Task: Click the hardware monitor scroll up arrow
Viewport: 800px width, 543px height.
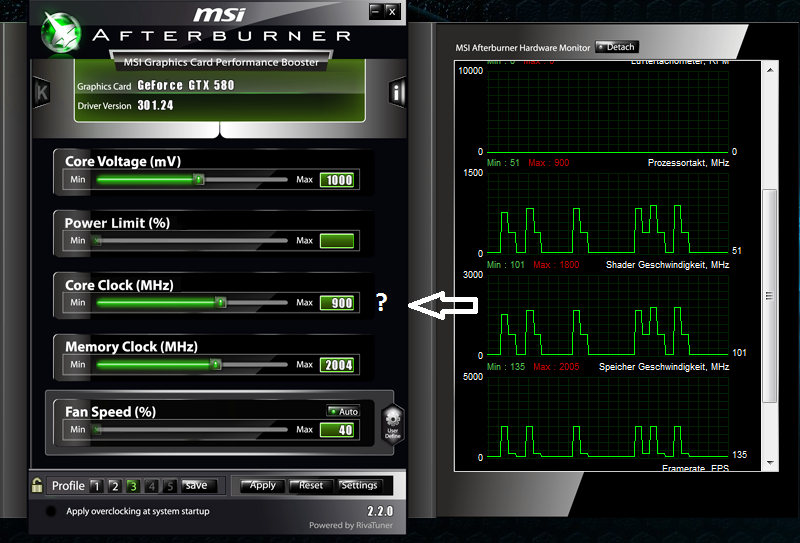Action: point(770,70)
